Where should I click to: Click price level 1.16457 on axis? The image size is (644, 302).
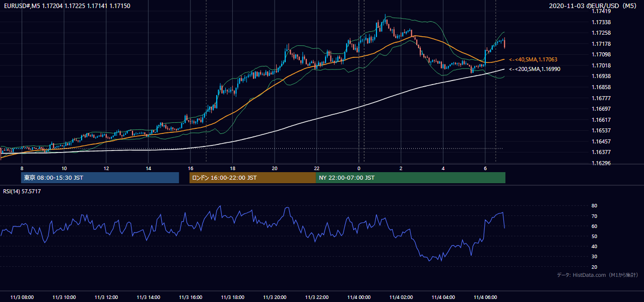601,141
